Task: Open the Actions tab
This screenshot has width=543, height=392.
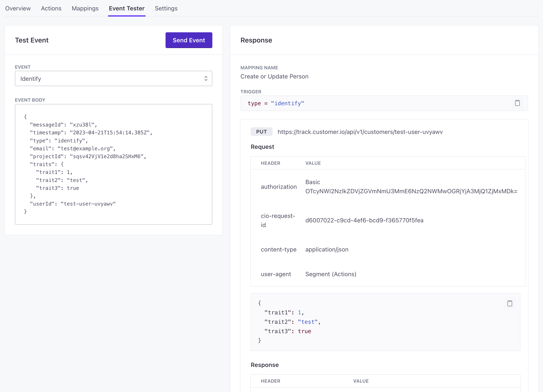Action: (x=51, y=8)
